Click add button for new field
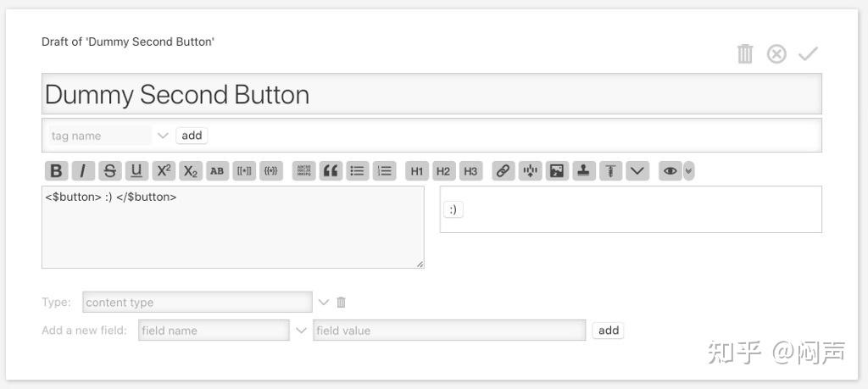This screenshot has height=389, width=868. click(x=608, y=331)
